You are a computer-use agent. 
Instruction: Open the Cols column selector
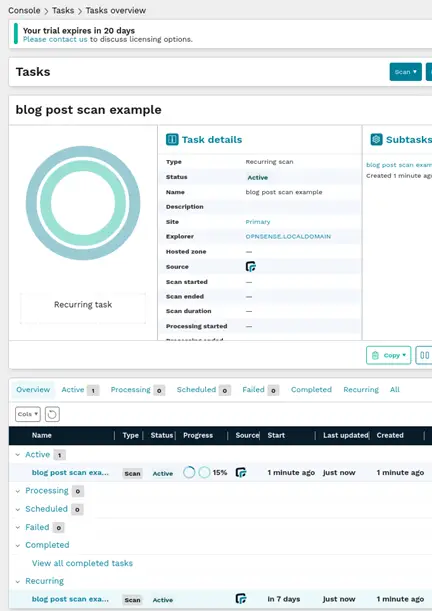coord(28,414)
